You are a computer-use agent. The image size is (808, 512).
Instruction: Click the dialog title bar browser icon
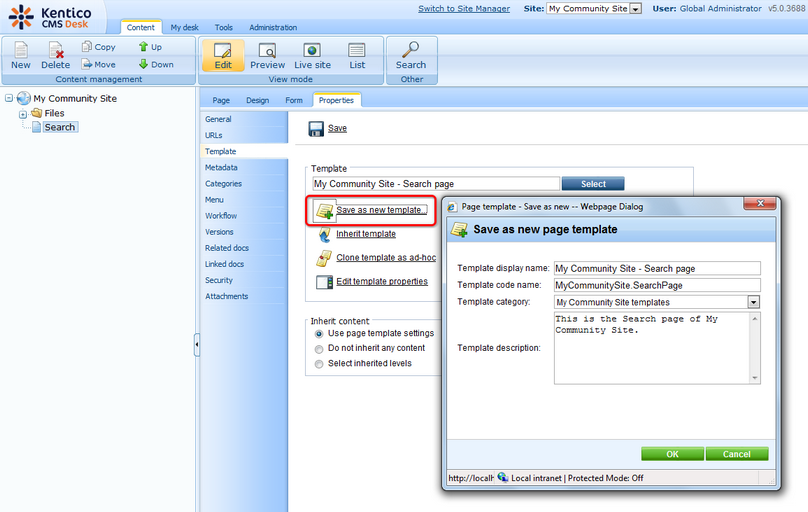(452, 207)
